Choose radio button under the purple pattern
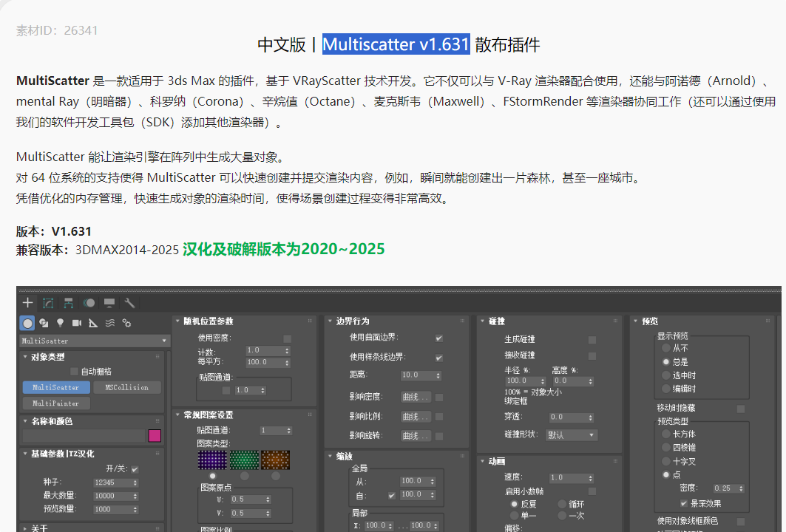Viewport: 786px width, 532px height. pyautogui.click(x=213, y=476)
